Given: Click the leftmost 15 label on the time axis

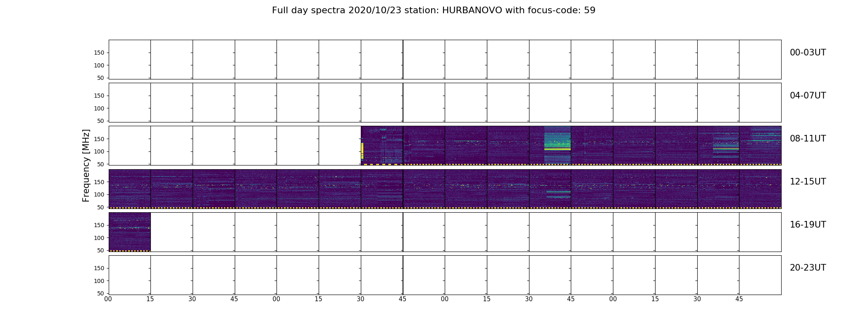Looking at the screenshot, I should [150, 299].
